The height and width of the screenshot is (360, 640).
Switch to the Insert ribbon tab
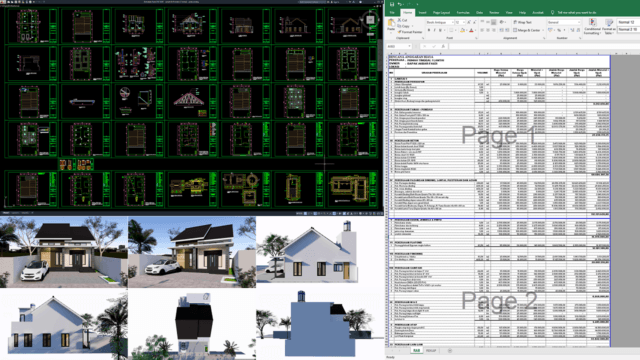pos(422,13)
